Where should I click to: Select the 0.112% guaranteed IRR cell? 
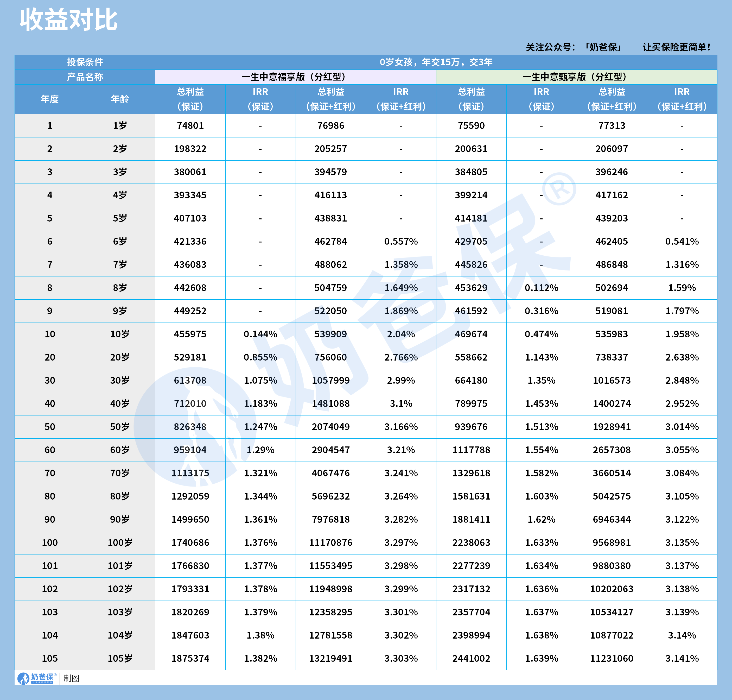tap(541, 288)
